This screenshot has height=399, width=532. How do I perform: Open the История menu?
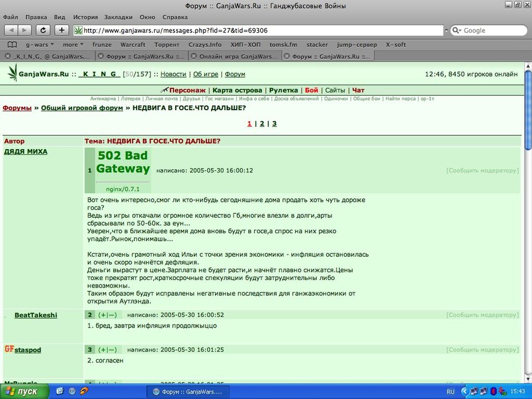click(x=85, y=17)
